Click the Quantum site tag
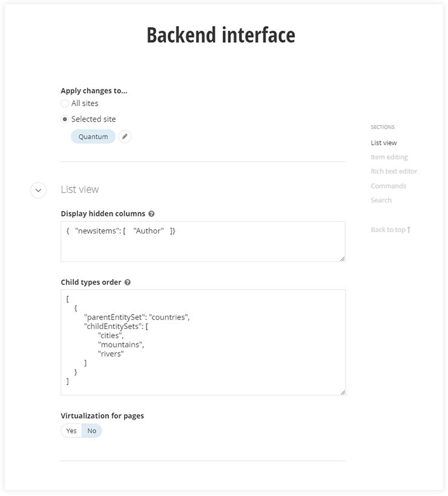The image size is (448, 496). [x=93, y=137]
